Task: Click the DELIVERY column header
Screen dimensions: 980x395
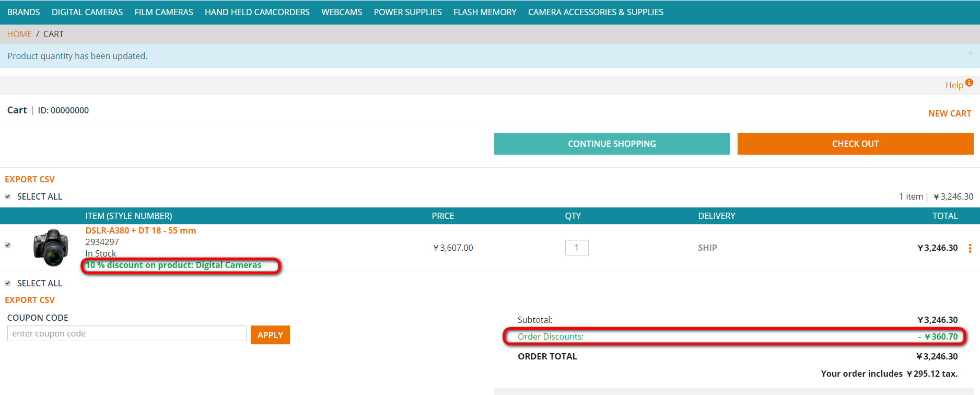Action: 717,216
